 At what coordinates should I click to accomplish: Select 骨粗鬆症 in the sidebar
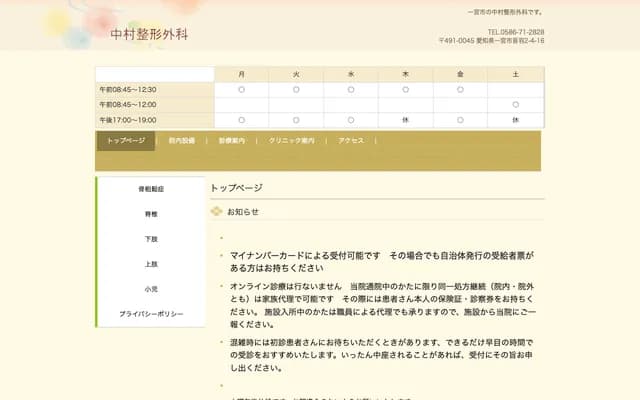pyautogui.click(x=151, y=189)
